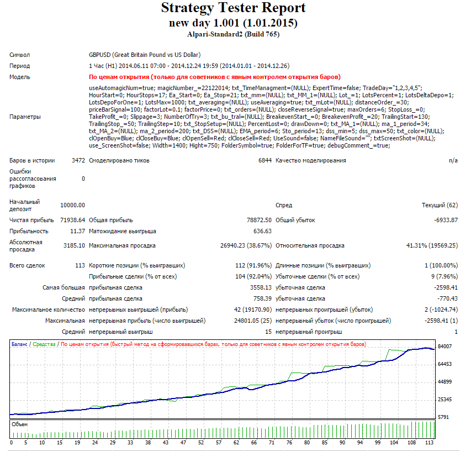This screenshot has height=451, width=476.
Task: Click average loss trade value -770.43
Action: point(447,299)
